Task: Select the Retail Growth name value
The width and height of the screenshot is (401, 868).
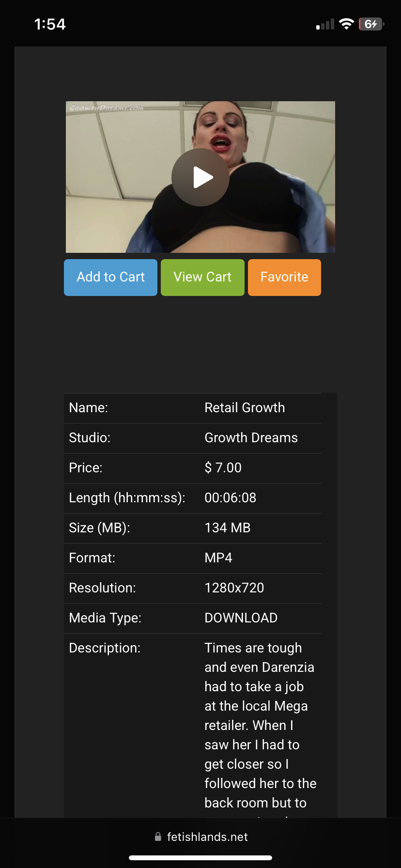Action: click(245, 408)
